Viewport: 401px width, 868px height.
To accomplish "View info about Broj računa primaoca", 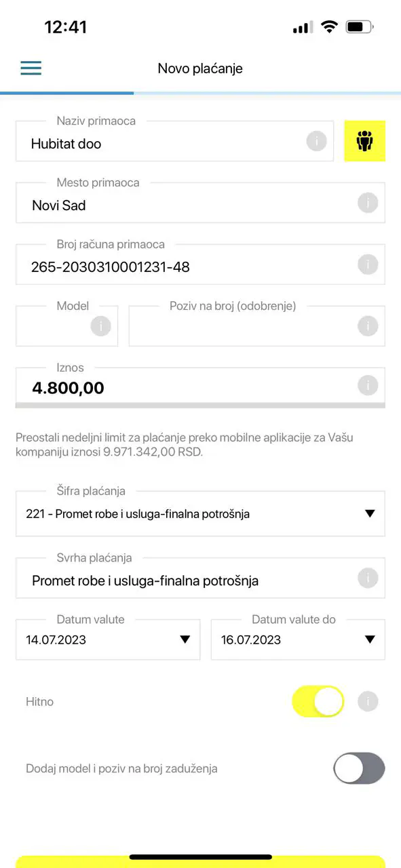I will coord(367,264).
